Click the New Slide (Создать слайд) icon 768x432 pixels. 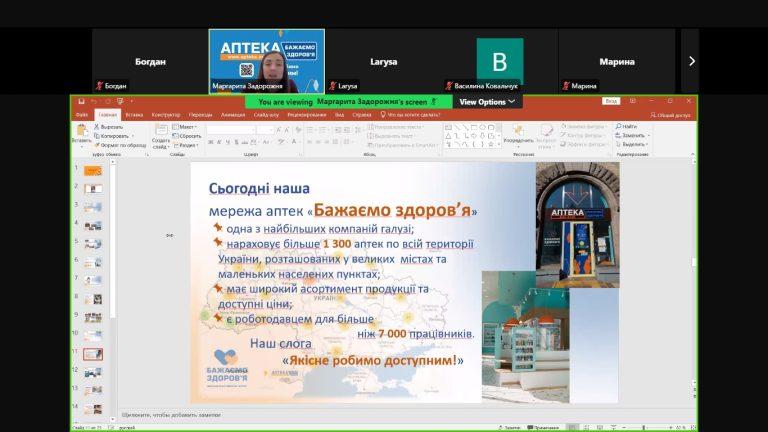click(161, 130)
